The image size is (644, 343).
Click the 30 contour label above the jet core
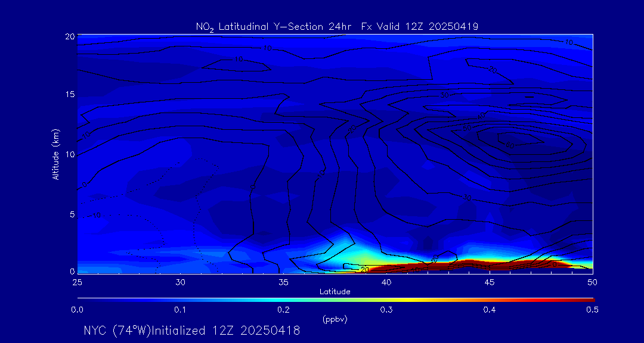click(x=444, y=95)
